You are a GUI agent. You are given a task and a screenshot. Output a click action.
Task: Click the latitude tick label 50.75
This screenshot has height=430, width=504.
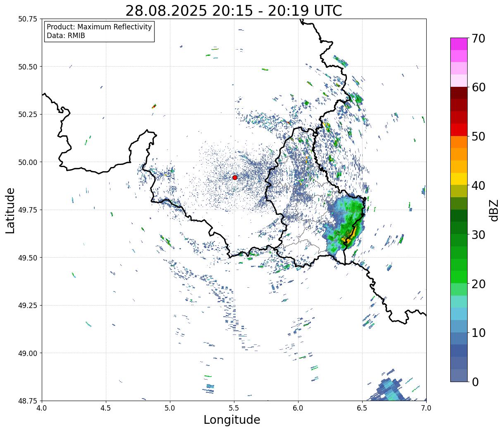coord(28,19)
